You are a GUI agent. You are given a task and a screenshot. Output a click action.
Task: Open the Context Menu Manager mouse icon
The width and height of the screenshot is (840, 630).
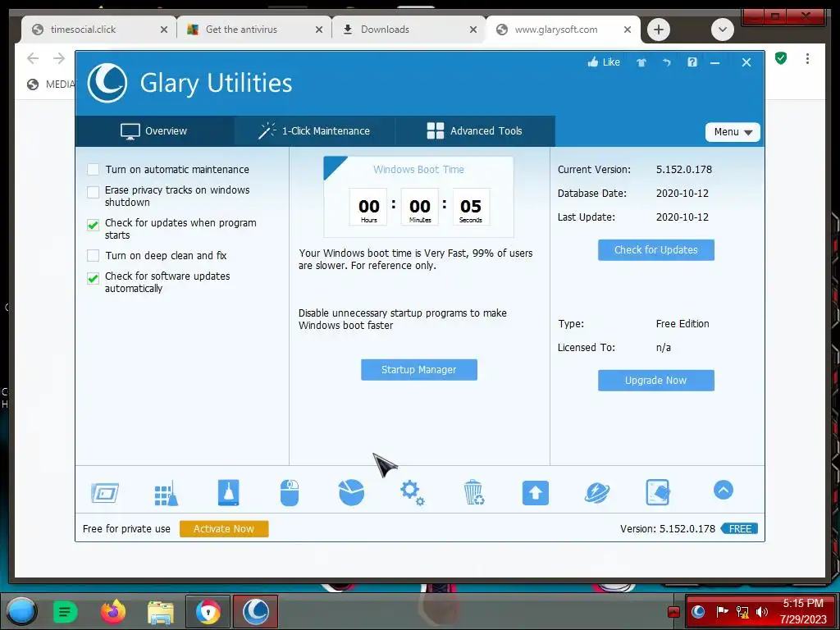pyautogui.click(x=290, y=492)
